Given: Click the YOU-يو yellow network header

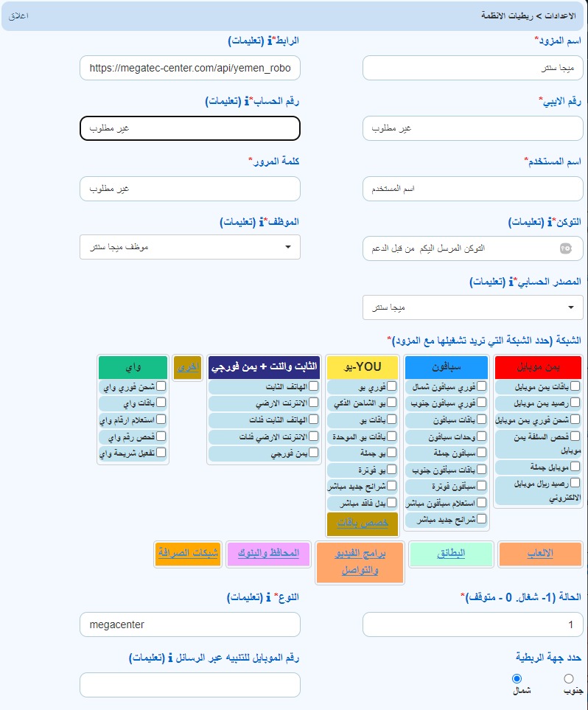Looking at the screenshot, I should click(x=362, y=367).
